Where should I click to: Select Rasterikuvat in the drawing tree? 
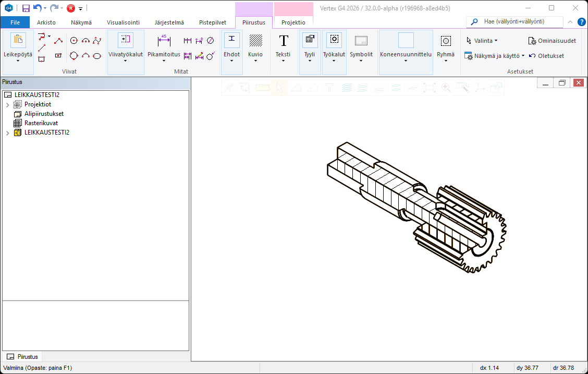point(41,123)
